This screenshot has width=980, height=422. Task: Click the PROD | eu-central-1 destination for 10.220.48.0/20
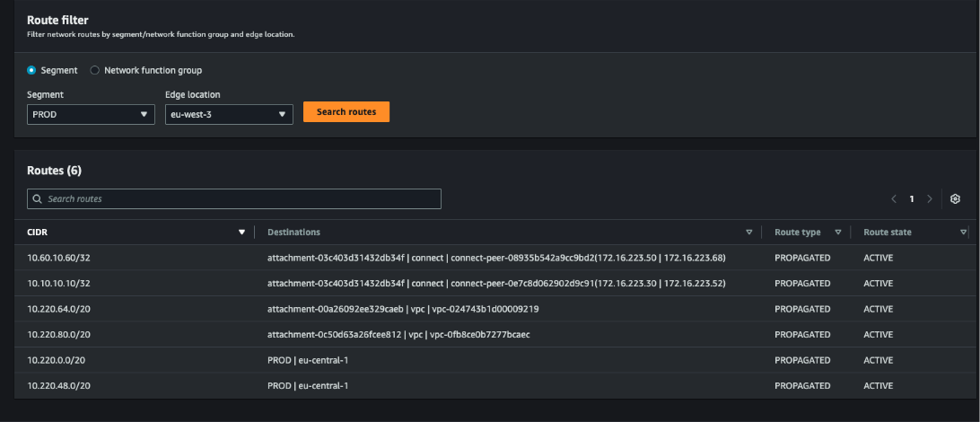pyautogui.click(x=308, y=386)
